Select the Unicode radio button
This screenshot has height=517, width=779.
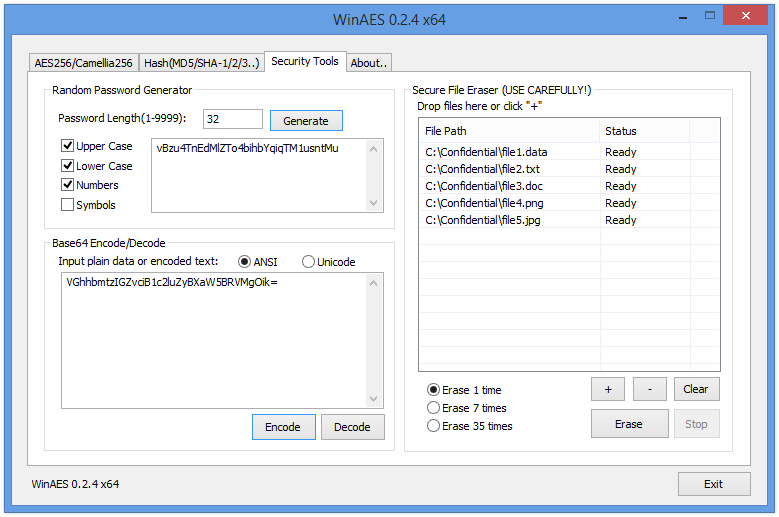click(x=308, y=262)
